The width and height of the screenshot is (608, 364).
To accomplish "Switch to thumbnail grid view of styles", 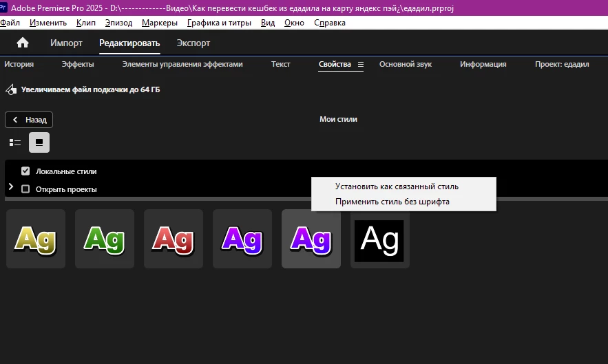I will [39, 142].
